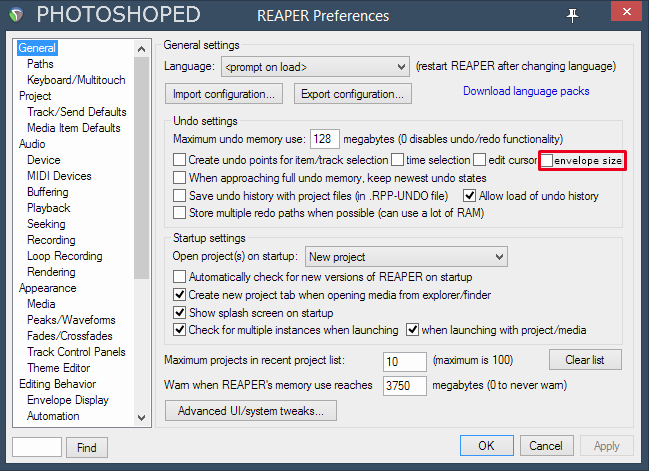Click the sidebar scroll down arrow
Image resolution: width=649 pixels, height=471 pixels.
141,417
